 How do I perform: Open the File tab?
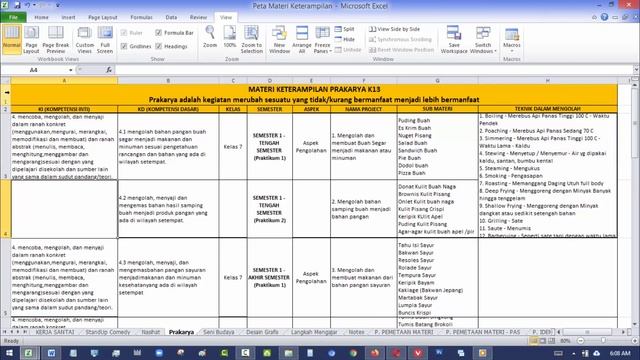[13, 17]
